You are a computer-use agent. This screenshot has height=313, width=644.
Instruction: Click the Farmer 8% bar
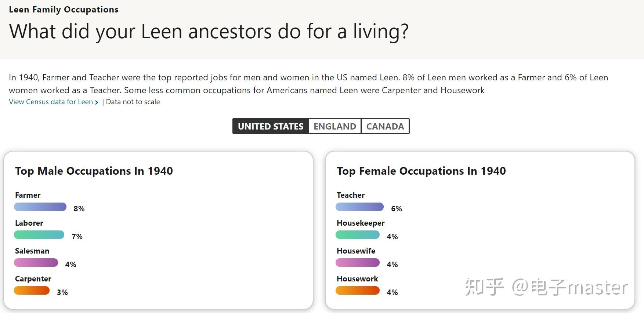click(40, 207)
